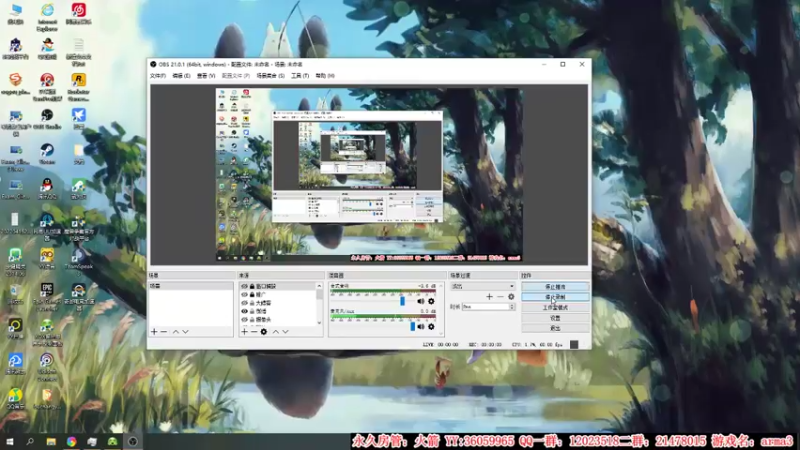Add a new scene with the plus icon

coord(154,332)
